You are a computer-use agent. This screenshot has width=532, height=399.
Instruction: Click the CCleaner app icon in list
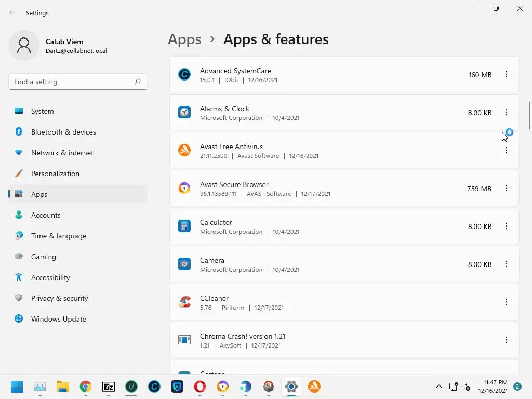pyautogui.click(x=184, y=302)
